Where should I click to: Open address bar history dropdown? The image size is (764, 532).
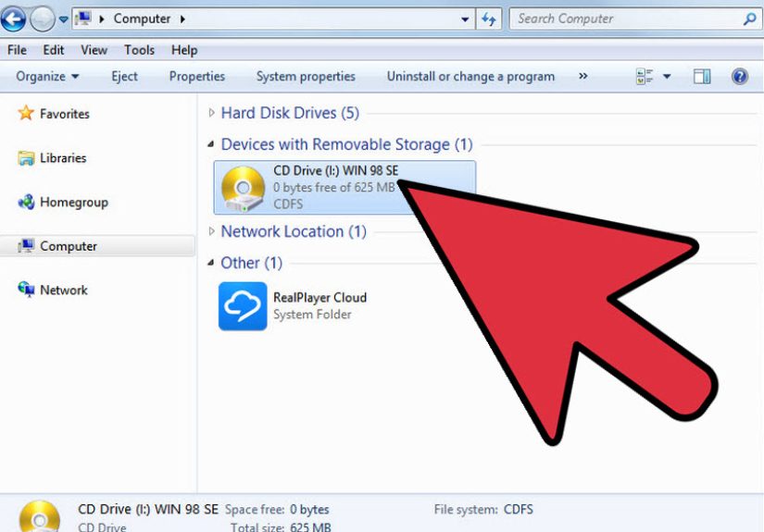465,19
